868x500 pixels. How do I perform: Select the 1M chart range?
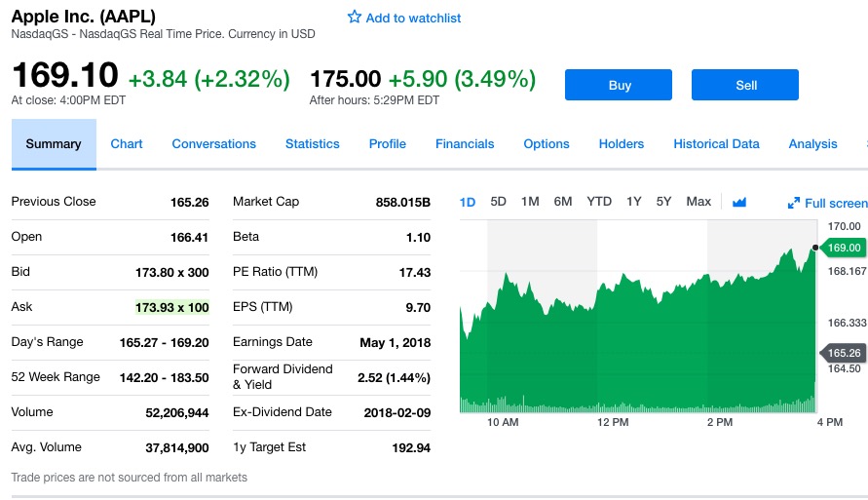[530, 202]
